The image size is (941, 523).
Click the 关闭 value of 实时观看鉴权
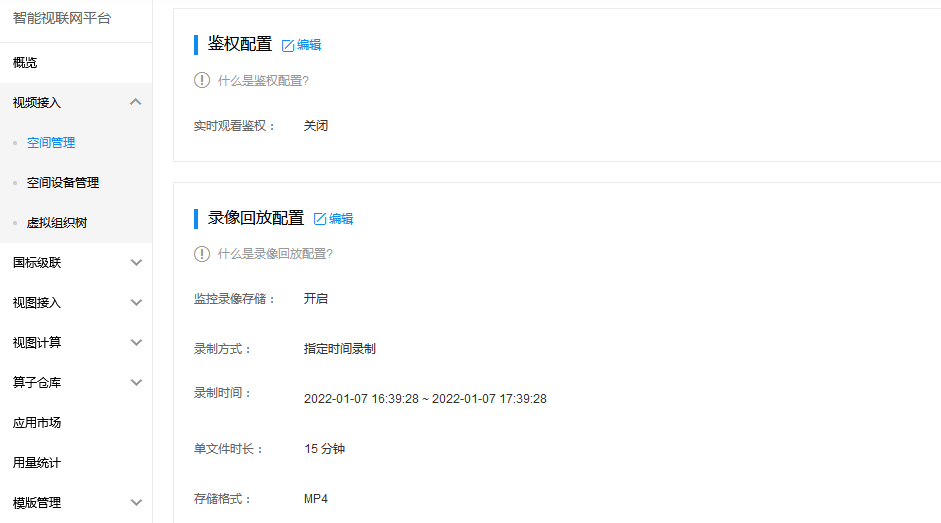(x=316, y=125)
